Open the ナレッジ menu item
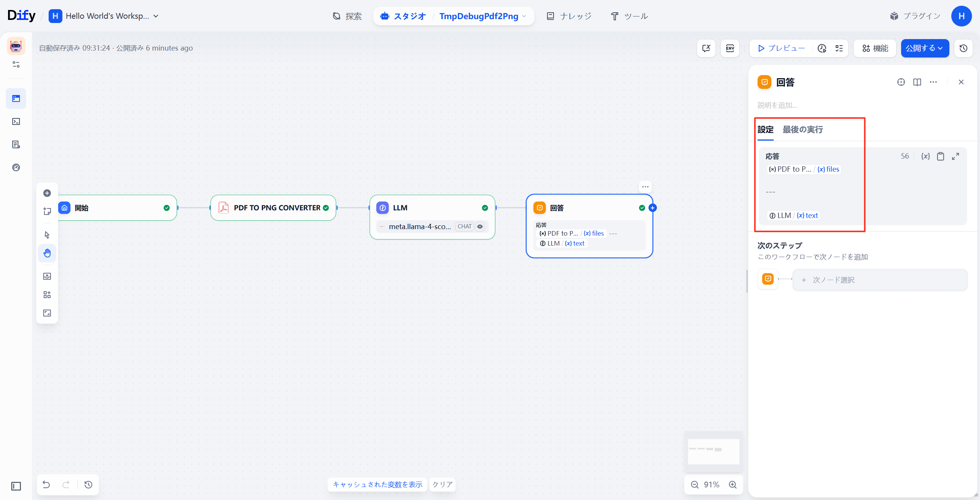 [569, 16]
